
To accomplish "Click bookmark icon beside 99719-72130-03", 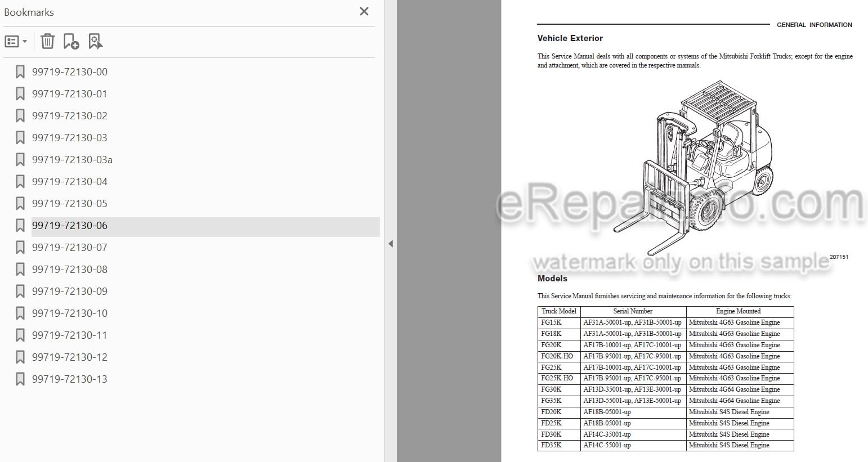I will tap(20, 137).
